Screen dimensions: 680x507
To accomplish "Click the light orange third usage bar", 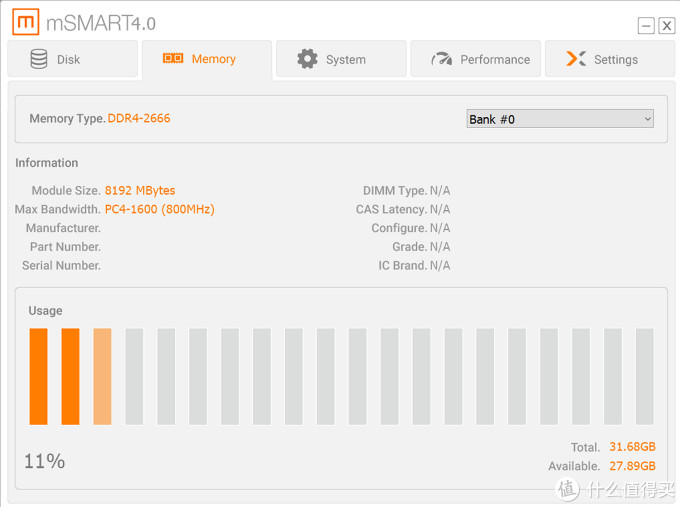I will [x=102, y=376].
